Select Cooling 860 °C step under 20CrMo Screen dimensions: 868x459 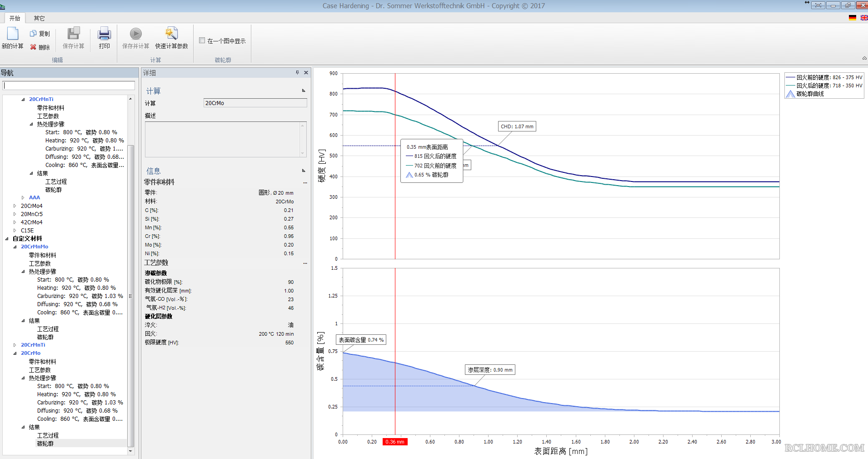80,419
